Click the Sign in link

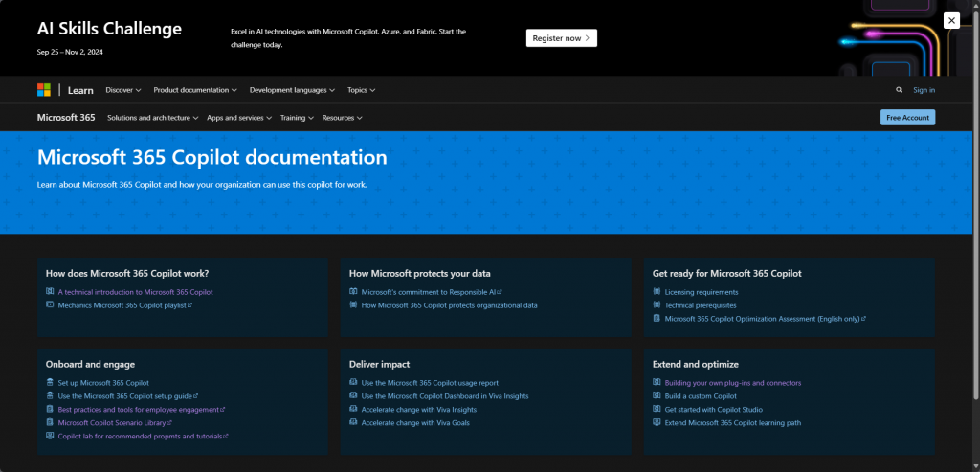924,90
